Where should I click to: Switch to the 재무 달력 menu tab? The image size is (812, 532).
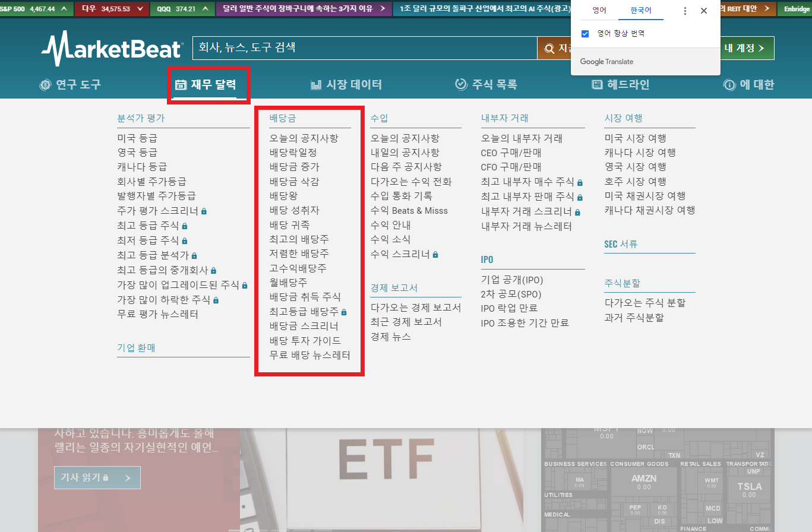209,84
